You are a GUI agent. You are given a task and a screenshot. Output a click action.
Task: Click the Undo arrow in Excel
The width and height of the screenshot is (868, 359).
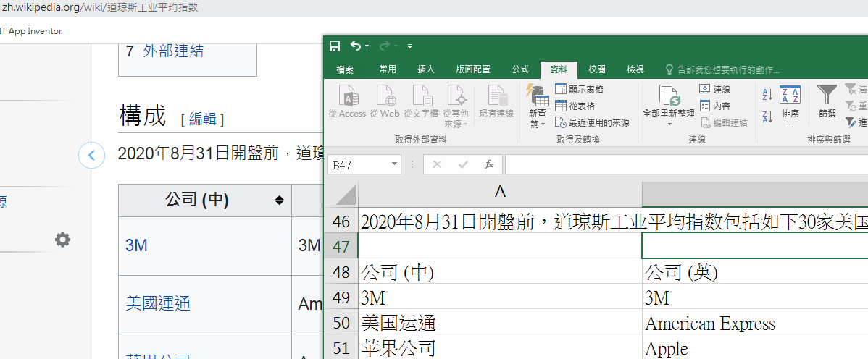click(x=356, y=46)
